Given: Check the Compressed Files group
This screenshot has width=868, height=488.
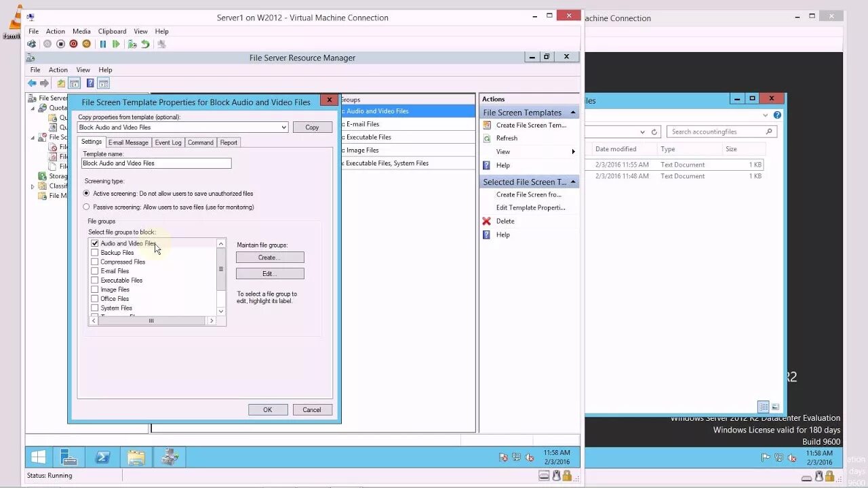Looking at the screenshot, I should [95, 262].
